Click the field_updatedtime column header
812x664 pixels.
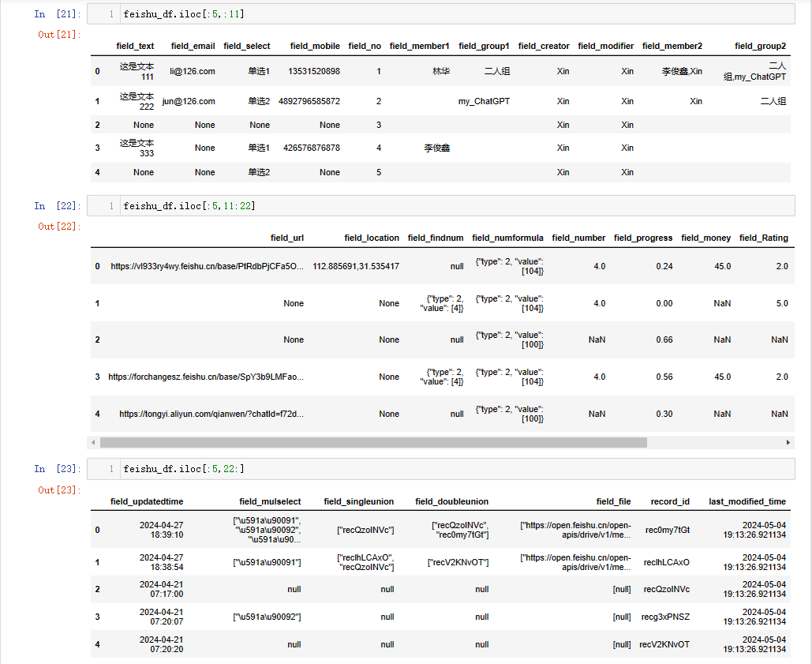pos(147,501)
